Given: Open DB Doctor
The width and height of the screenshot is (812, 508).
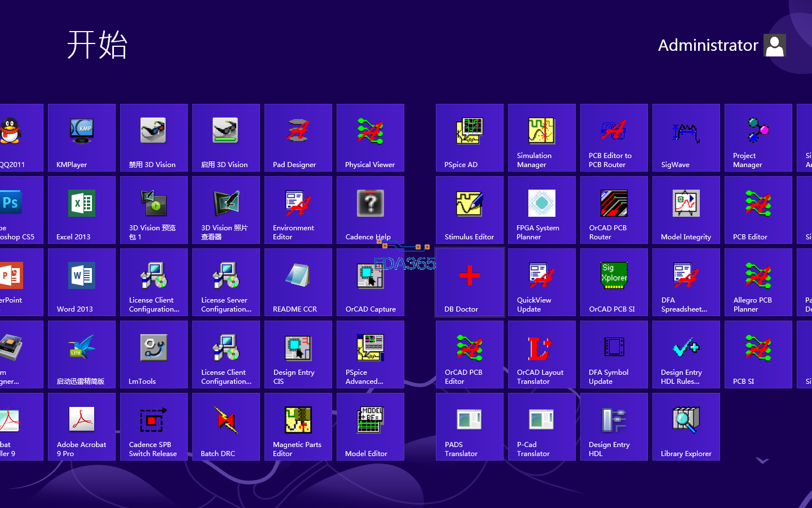Looking at the screenshot, I should 470,282.
